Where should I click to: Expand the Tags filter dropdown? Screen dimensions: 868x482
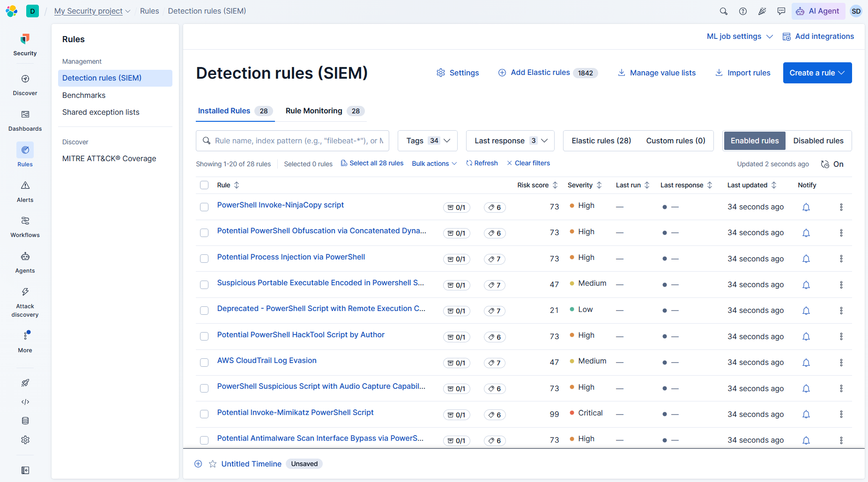click(x=428, y=141)
